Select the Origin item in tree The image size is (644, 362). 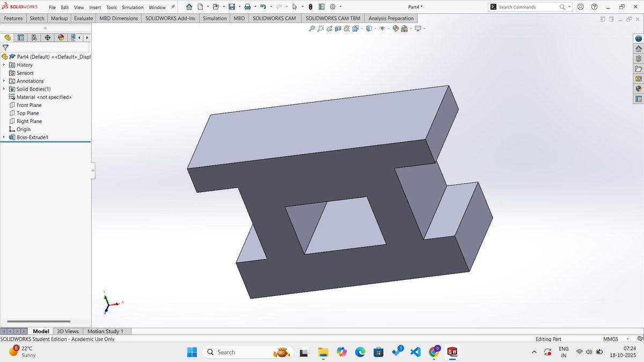pyautogui.click(x=24, y=129)
